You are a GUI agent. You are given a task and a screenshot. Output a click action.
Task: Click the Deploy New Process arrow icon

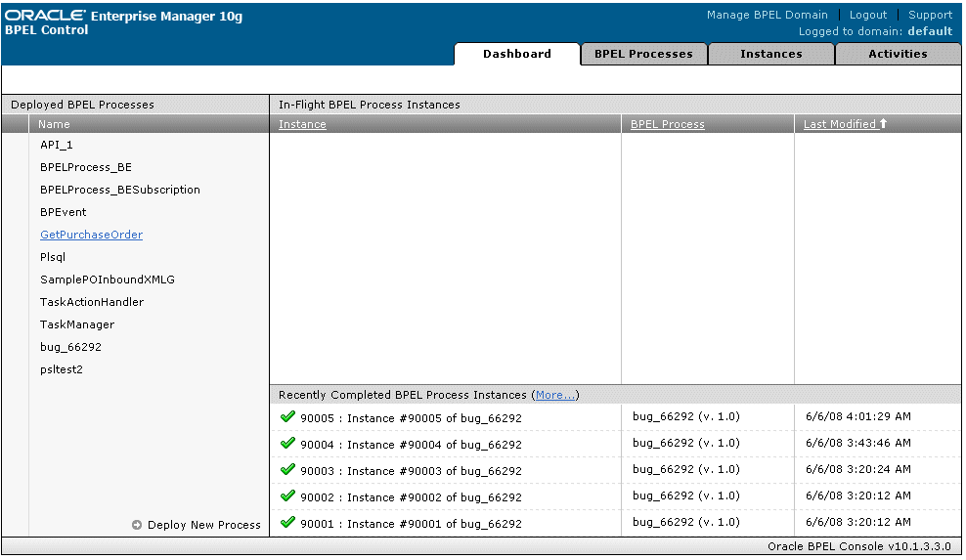137,525
